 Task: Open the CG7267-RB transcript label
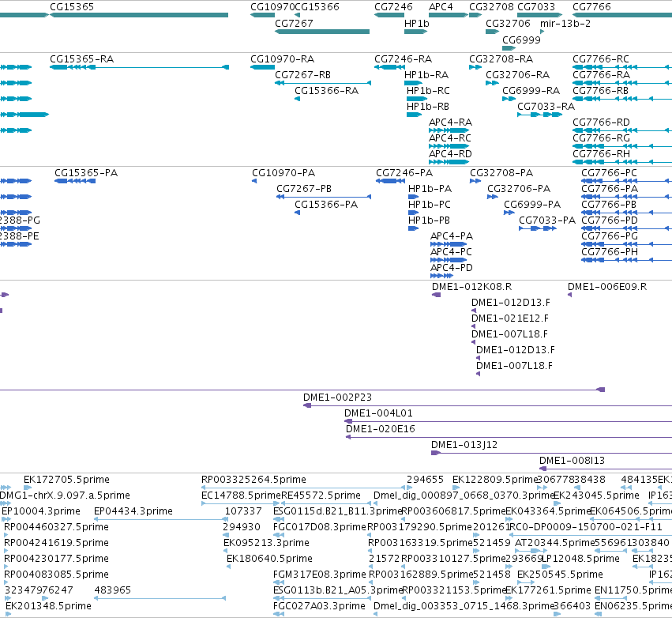coord(302,74)
